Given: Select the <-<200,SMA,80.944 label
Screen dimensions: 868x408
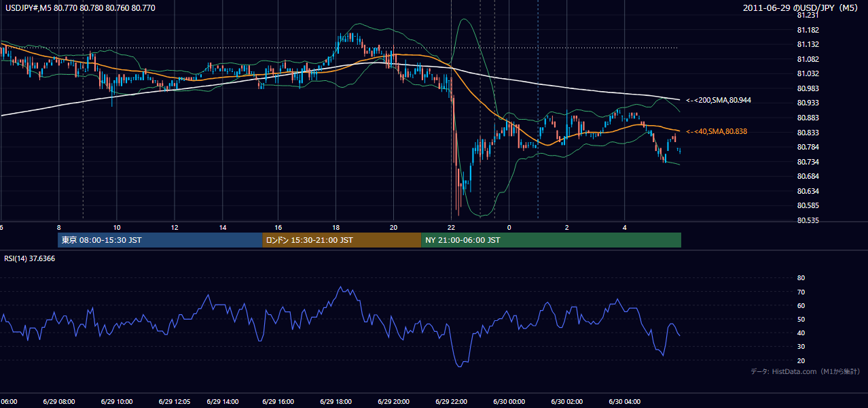Looking at the screenshot, I should click(719, 101).
